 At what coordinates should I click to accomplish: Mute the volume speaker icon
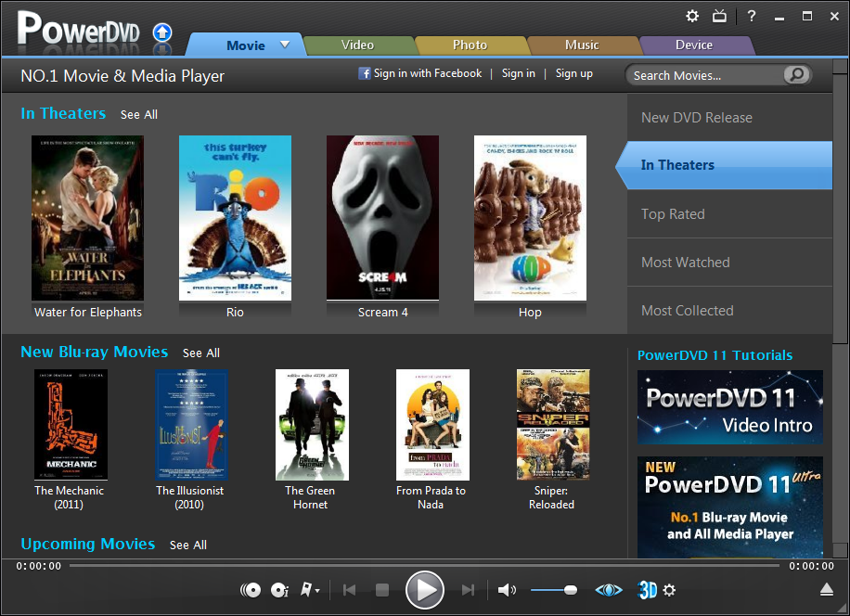pyautogui.click(x=507, y=590)
